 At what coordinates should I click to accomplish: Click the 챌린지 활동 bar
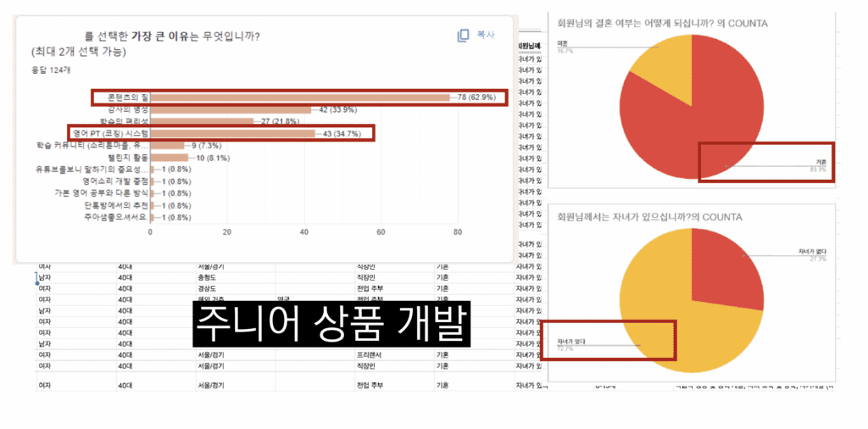click(x=169, y=158)
